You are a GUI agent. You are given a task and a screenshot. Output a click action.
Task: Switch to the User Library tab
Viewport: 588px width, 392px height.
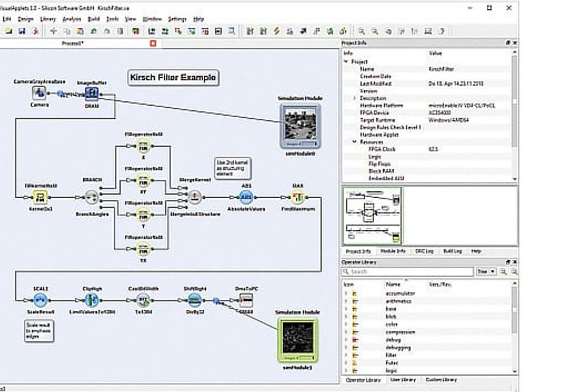403,380
